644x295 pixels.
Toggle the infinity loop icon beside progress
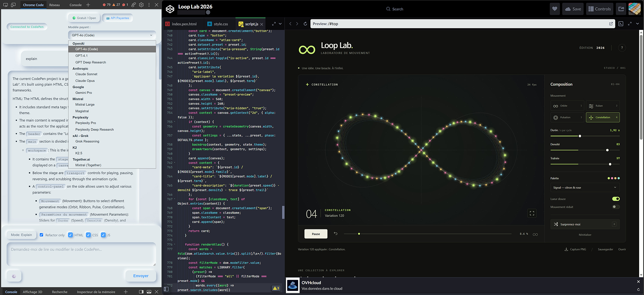coord(535,234)
